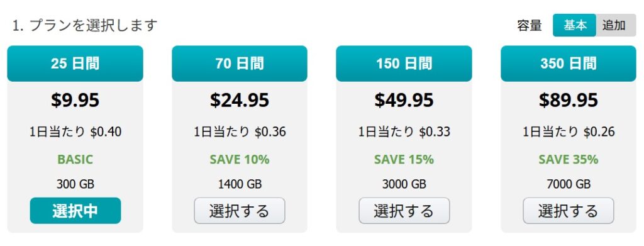Screen dimensions: 644x246
Task: Choose the 70 日間 plan with 選択する
Action: [x=240, y=211]
